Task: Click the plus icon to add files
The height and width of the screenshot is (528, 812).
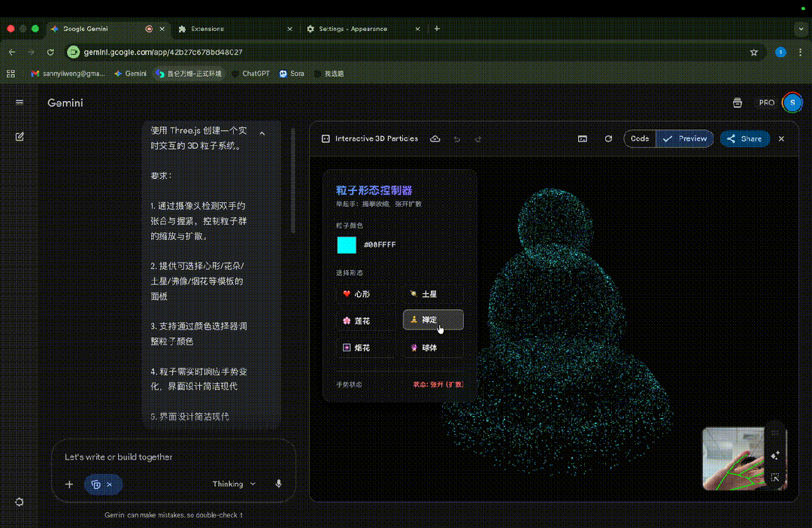Action: tap(69, 484)
